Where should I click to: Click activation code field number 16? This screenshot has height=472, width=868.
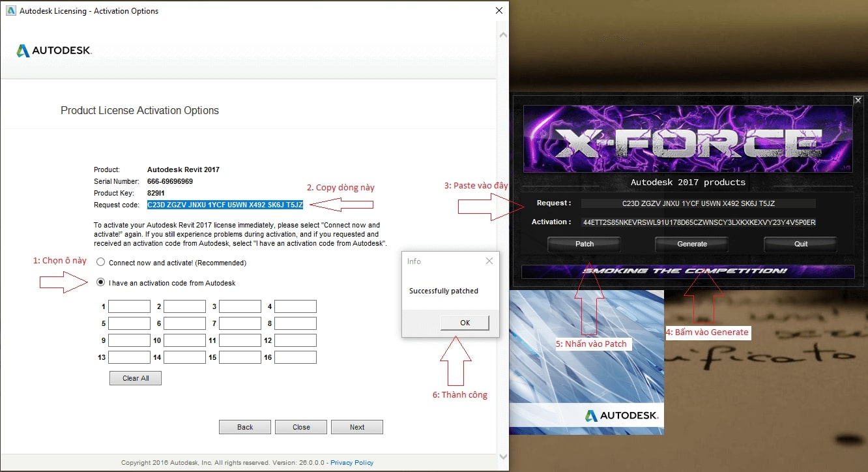pos(295,357)
